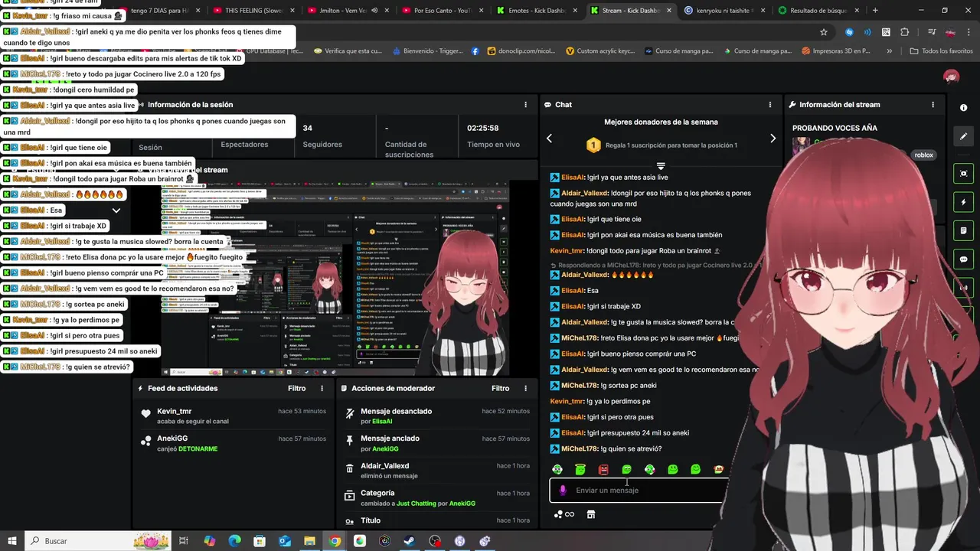Open Filtro in Acciones de moderador
This screenshot has height=551, width=980.
500,389
